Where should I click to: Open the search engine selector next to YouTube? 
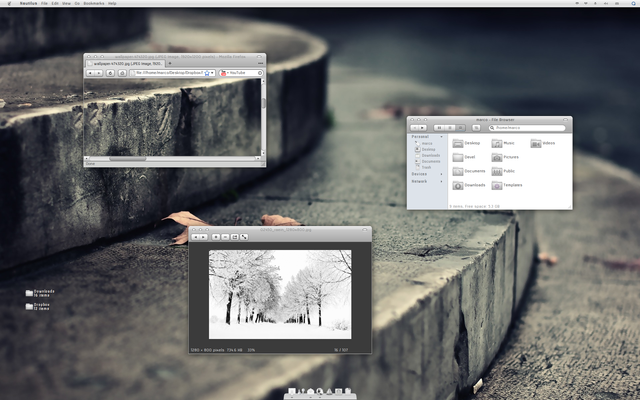tap(224, 73)
